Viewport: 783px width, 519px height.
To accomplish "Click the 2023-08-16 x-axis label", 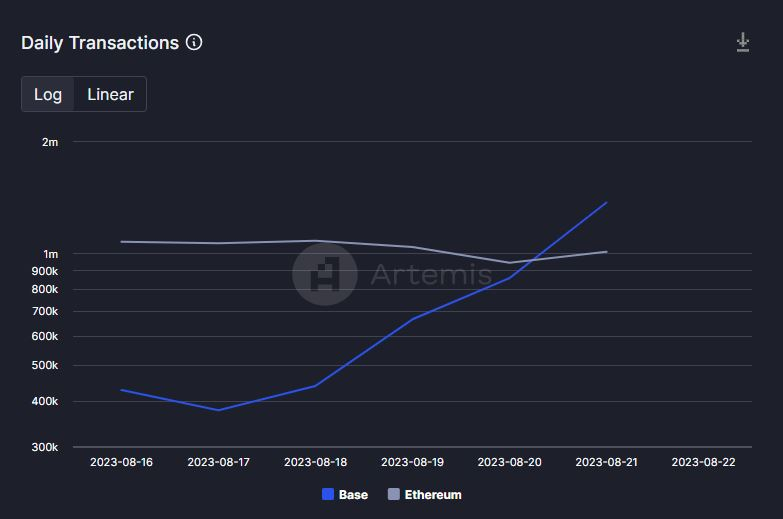I will point(121,462).
